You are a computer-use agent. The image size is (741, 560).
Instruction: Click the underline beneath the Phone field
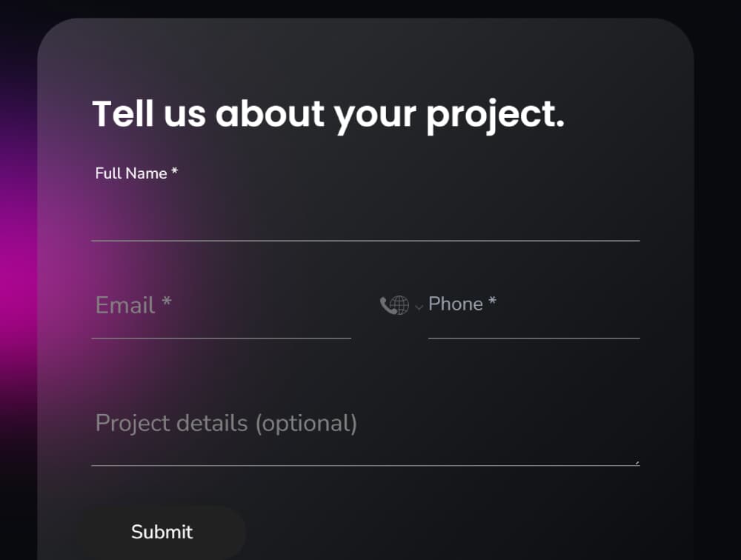534,339
